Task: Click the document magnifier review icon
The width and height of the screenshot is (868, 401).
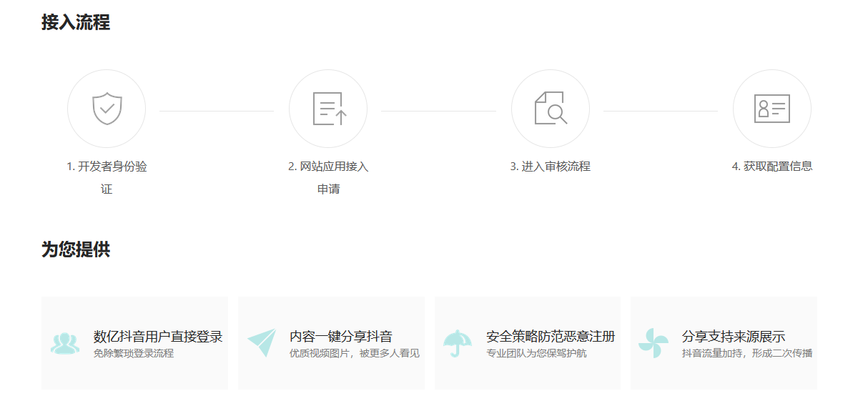Action: point(551,109)
